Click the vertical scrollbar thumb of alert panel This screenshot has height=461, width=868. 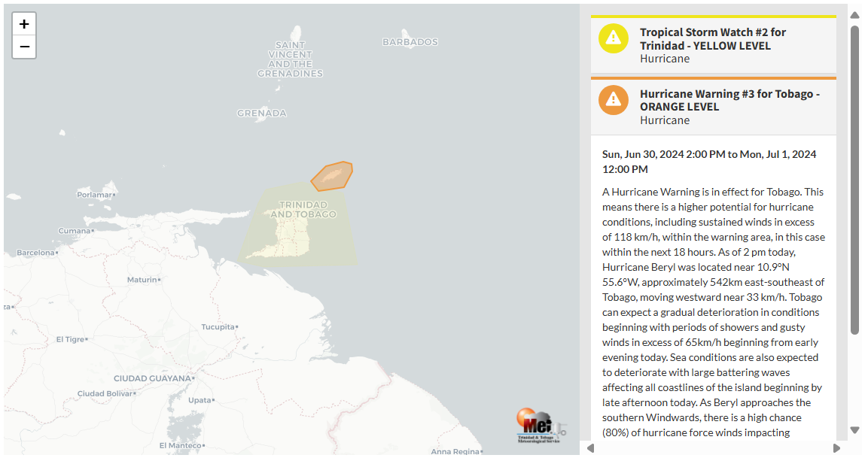(854, 180)
